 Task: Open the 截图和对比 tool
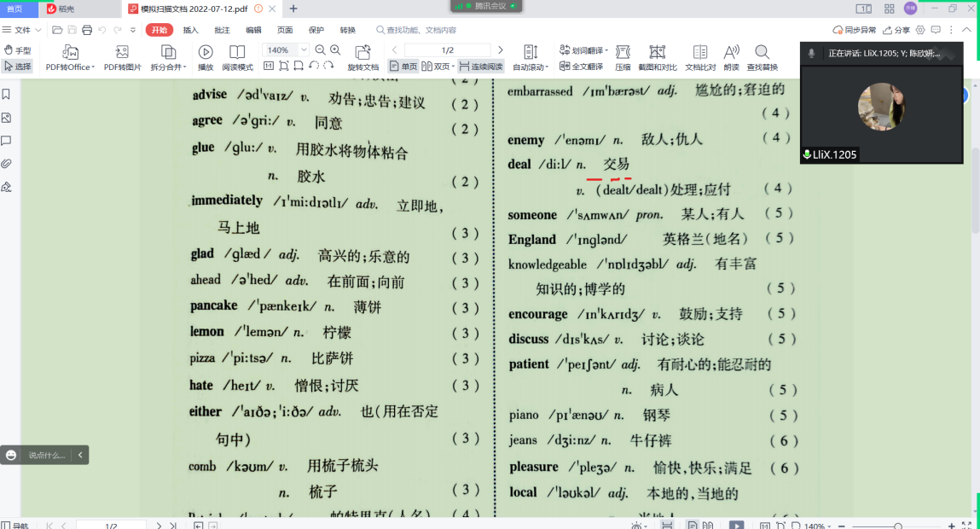(657, 53)
